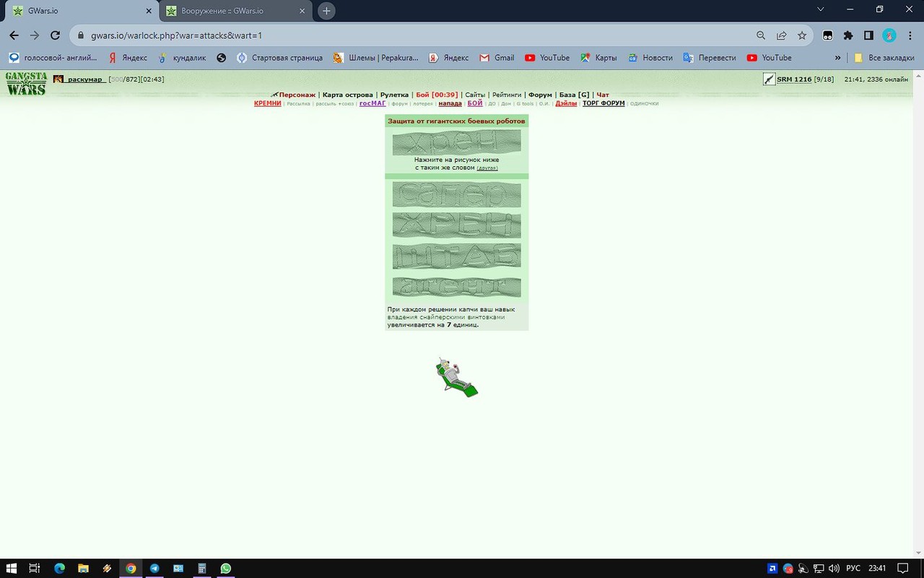Screen dimensions: 924x578
Task: Select the captcha image reading ШТАБ
Action: tap(456, 256)
